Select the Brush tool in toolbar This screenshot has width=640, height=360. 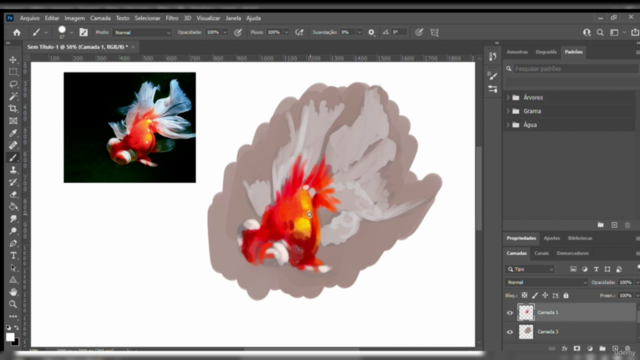pyautogui.click(x=13, y=158)
